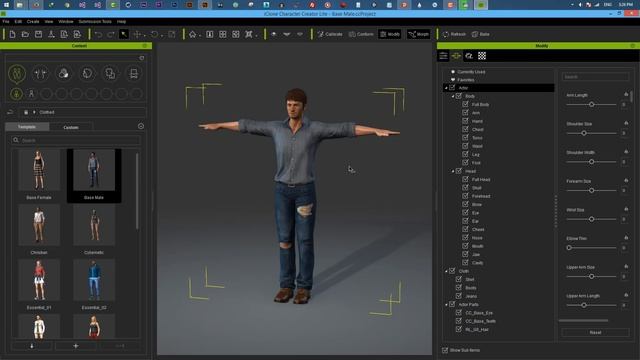The width and height of the screenshot is (640, 360).
Task: Open the File menu
Action: click(6, 22)
